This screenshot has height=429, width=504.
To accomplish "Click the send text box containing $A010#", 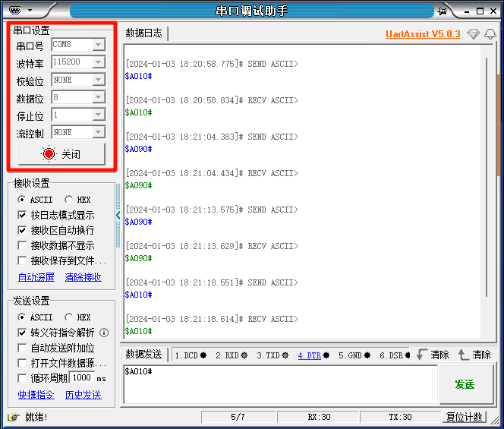I will [x=280, y=384].
